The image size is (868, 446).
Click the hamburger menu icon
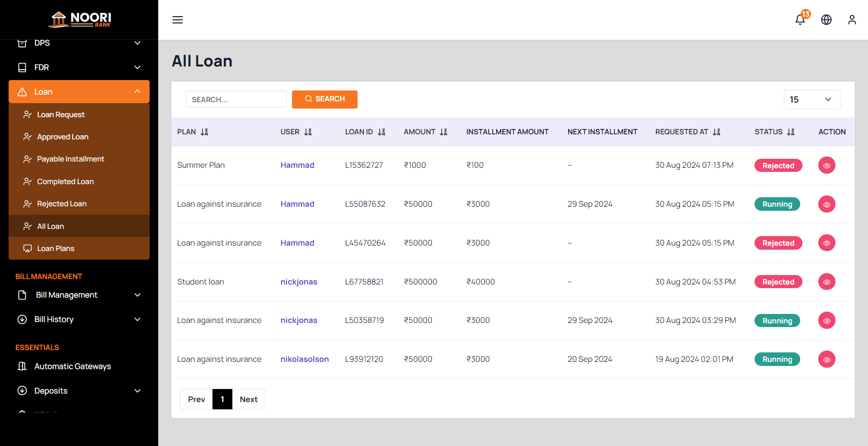coord(177,20)
